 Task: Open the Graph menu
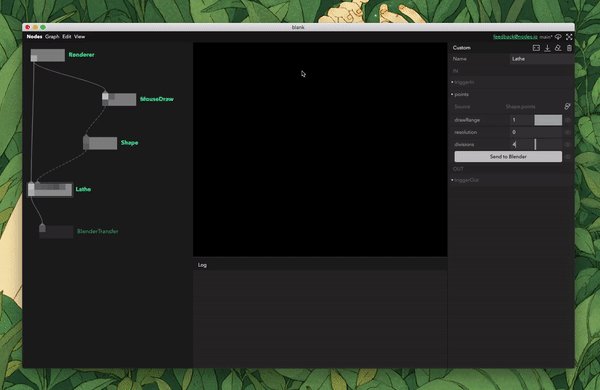52,37
